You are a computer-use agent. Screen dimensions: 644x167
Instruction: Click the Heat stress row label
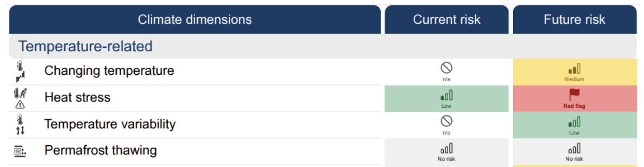point(77,97)
